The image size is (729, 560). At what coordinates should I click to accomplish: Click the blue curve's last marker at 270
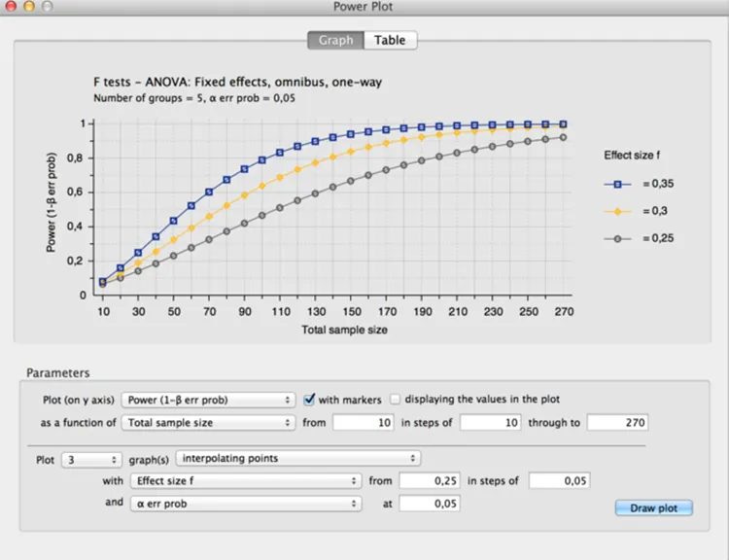(x=563, y=124)
